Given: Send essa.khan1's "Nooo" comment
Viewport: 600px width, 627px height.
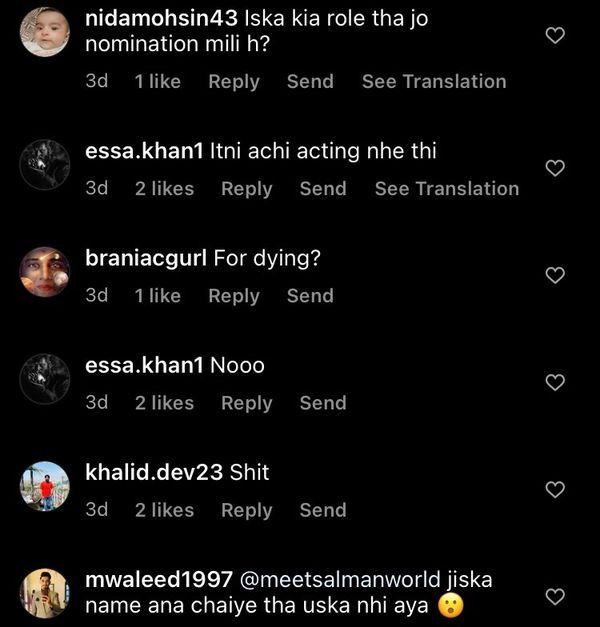Looking at the screenshot, I should pos(323,403).
